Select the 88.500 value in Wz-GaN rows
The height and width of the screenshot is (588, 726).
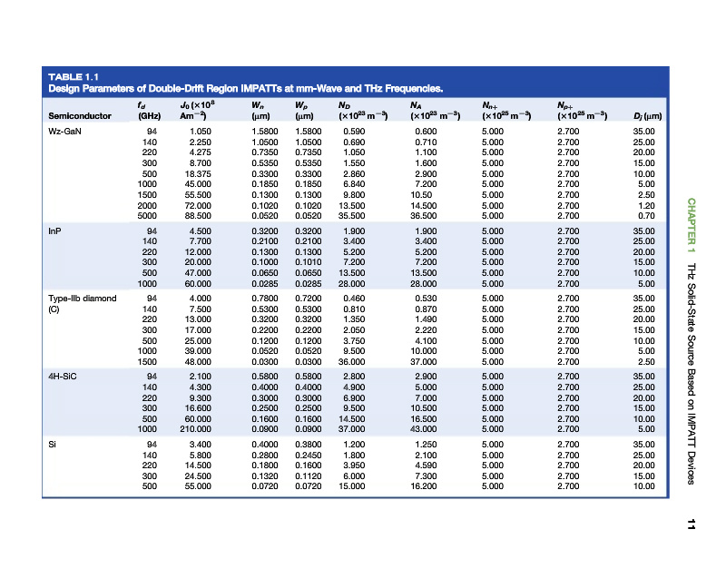pyautogui.click(x=199, y=216)
